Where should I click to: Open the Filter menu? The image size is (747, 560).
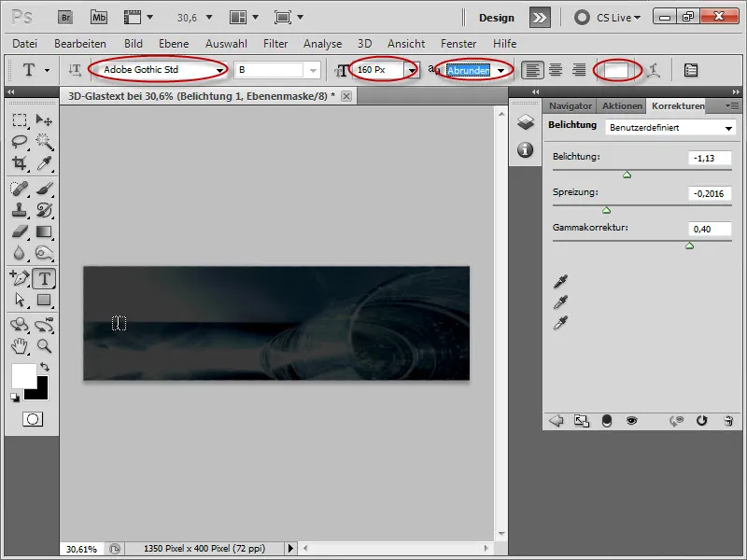pyautogui.click(x=275, y=44)
